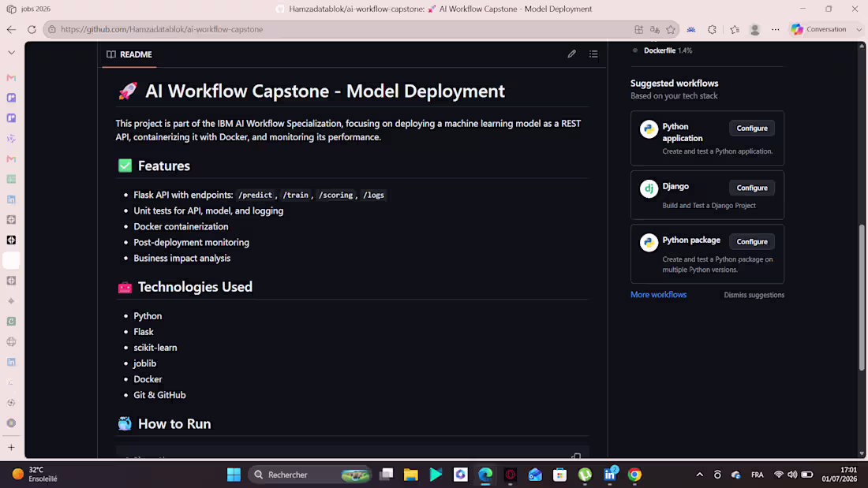Show hidden system tray icons
The height and width of the screenshot is (488, 868).
700,475
